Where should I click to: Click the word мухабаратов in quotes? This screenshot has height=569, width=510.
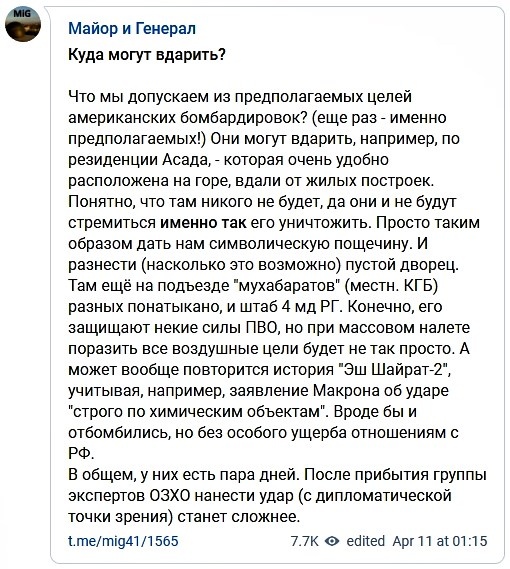pos(286,286)
